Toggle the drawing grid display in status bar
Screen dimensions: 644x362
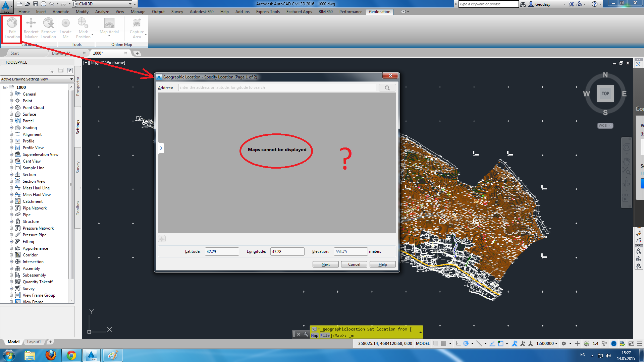point(436,344)
